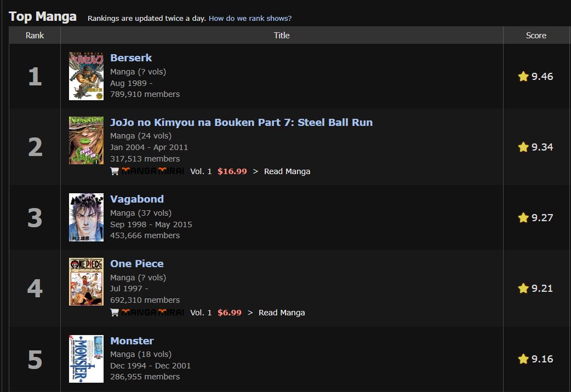Click 'Read Manga' for One Piece
Screen dimensions: 571x392
click(282, 313)
